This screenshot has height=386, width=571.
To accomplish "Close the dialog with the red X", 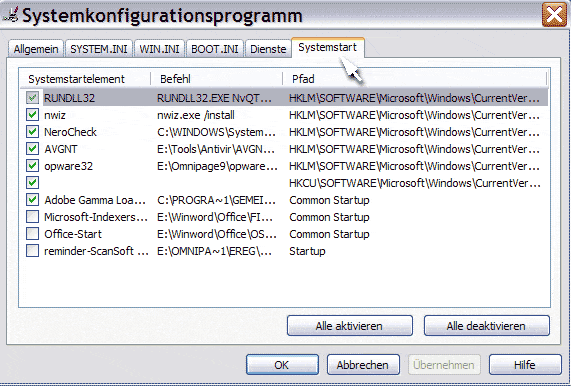I will click(554, 15).
